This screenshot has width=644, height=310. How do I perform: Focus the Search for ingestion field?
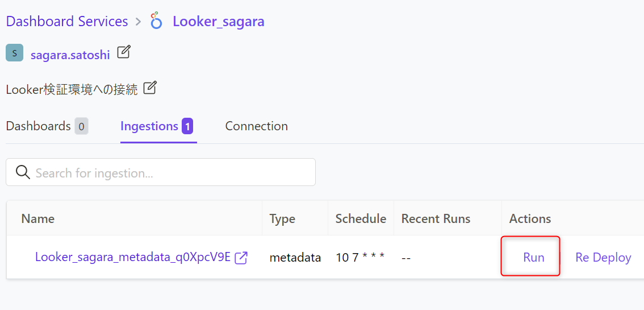[161, 172]
